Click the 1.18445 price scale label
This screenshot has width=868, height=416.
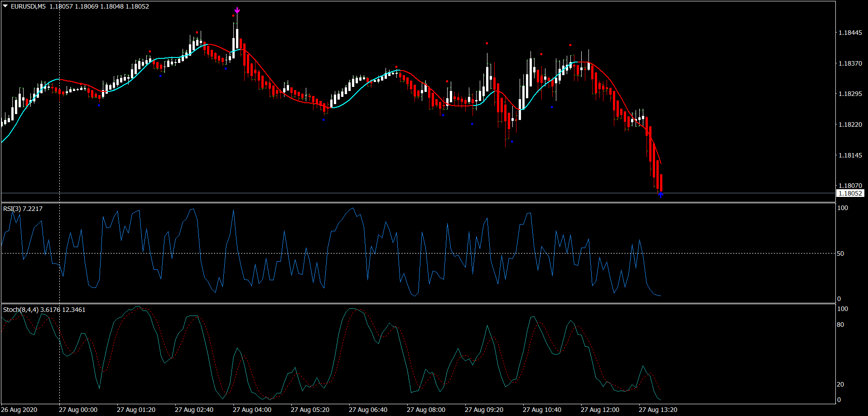point(850,33)
